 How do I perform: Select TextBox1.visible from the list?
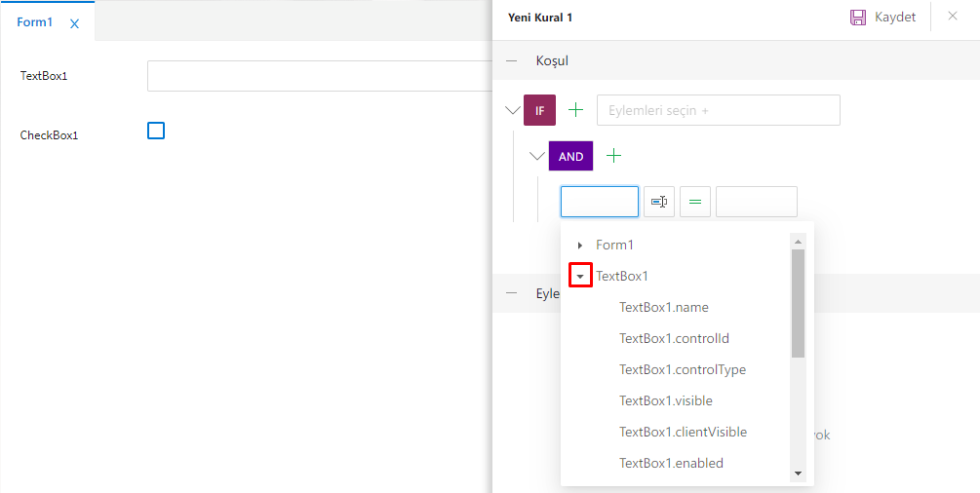point(666,400)
